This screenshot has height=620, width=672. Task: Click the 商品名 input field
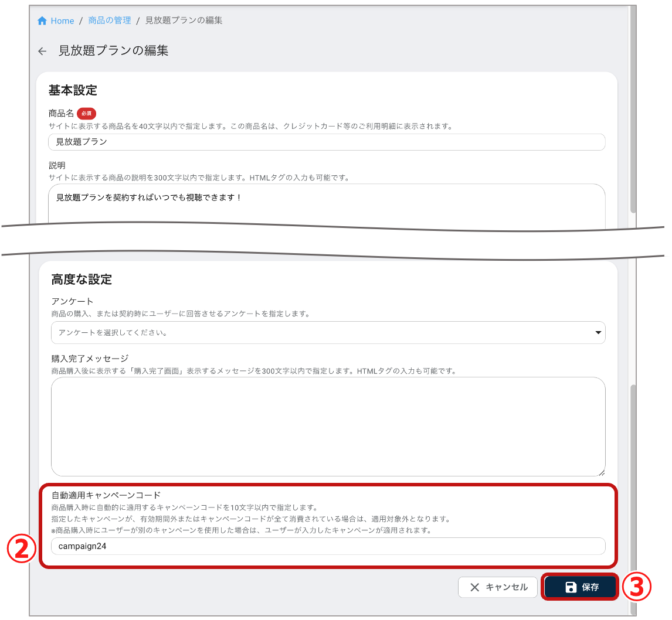coord(327,142)
